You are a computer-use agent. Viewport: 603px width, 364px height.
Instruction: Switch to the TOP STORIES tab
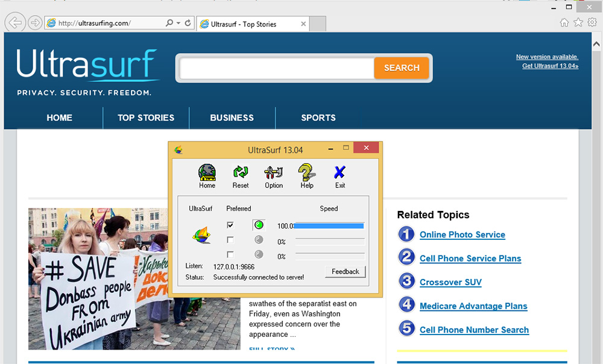coord(146,118)
